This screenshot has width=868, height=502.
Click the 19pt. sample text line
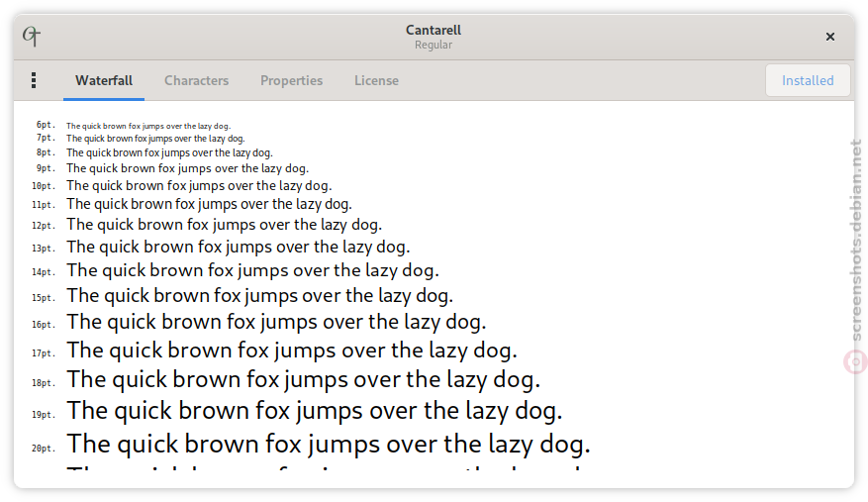tap(315, 412)
